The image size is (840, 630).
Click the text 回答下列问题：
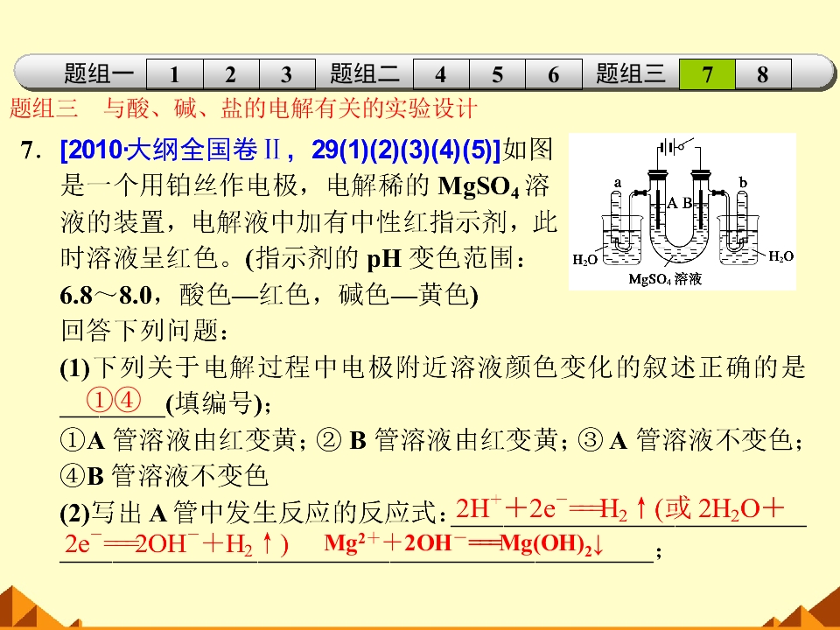pos(144,331)
